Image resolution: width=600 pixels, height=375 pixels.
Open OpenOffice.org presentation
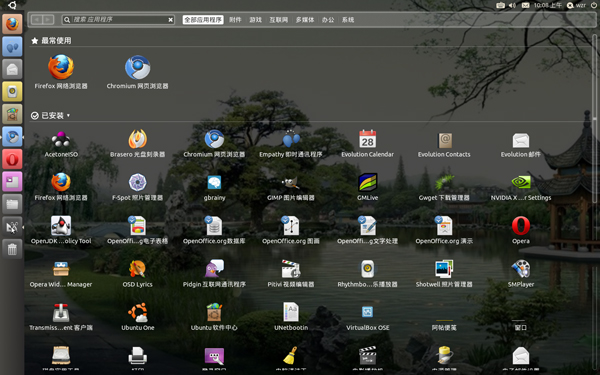pyautogui.click(x=444, y=231)
